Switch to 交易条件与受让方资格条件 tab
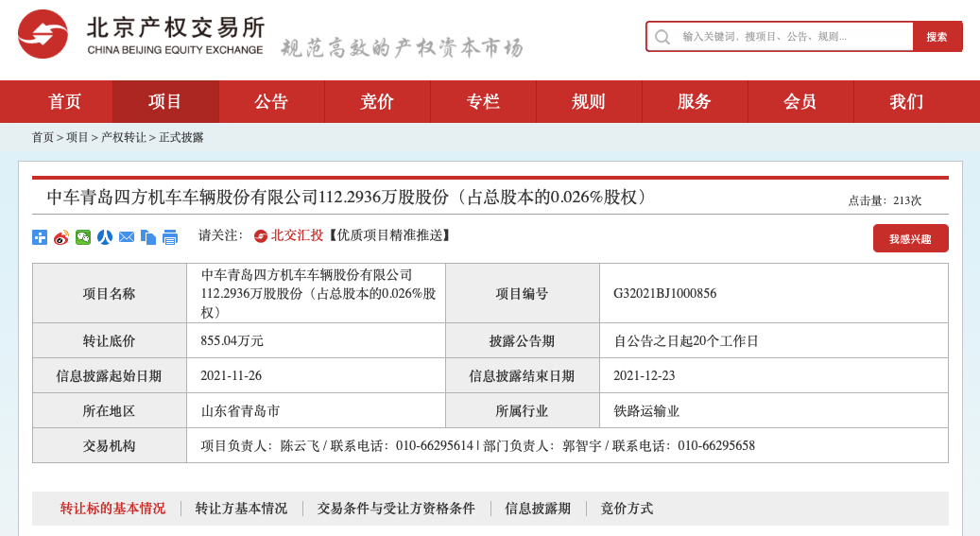980x536 pixels. [x=396, y=509]
